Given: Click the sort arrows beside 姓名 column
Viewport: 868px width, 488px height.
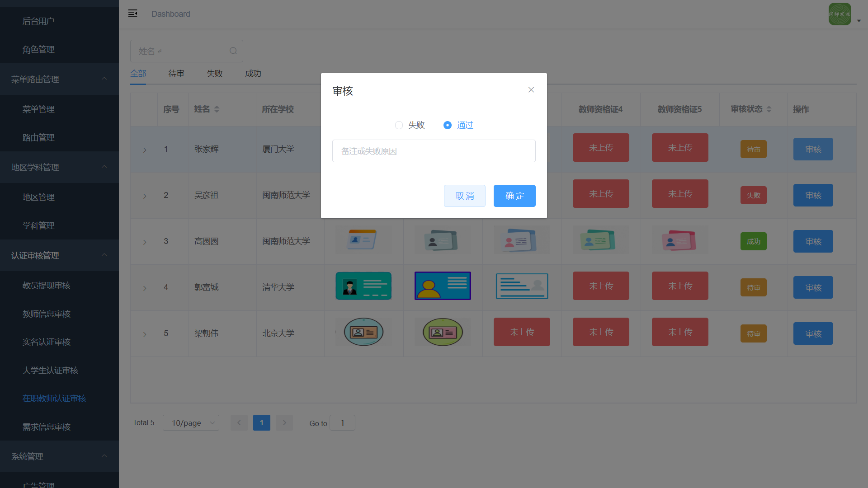Looking at the screenshot, I should click(x=217, y=109).
